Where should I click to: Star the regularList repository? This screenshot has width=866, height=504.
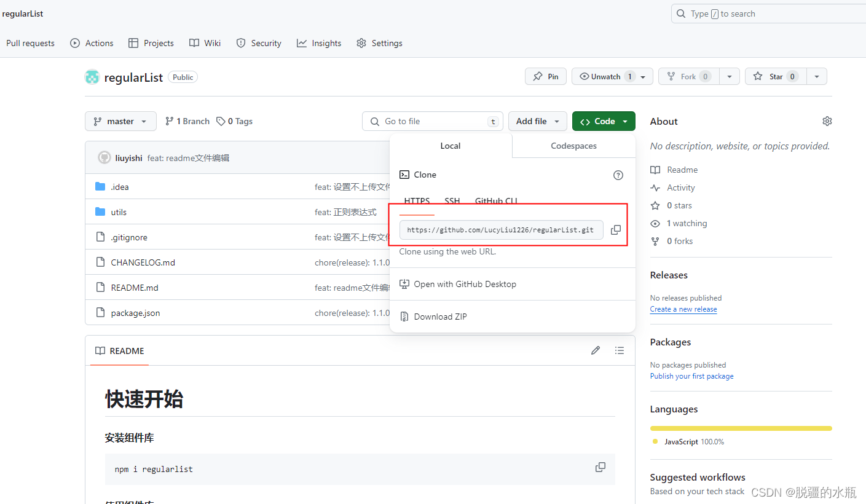click(776, 76)
